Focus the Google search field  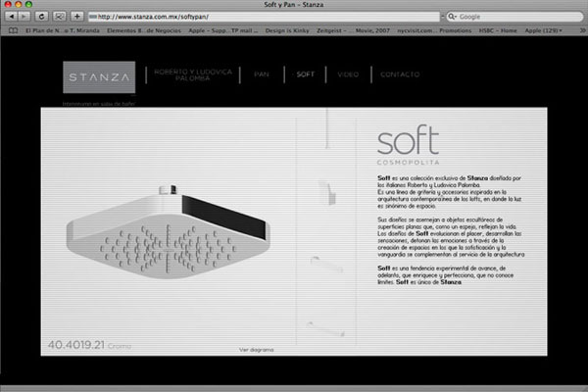click(x=514, y=17)
